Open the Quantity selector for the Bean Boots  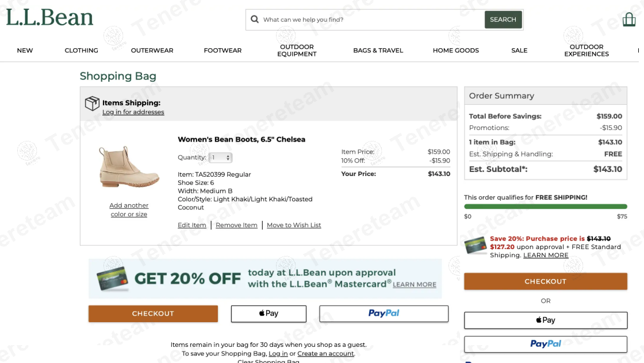(219, 157)
